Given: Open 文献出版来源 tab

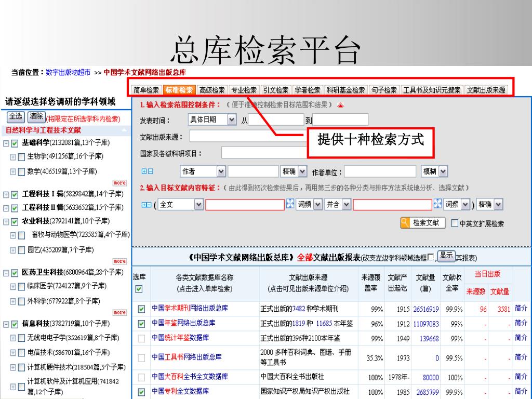Looking at the screenshot, I should (486, 90).
